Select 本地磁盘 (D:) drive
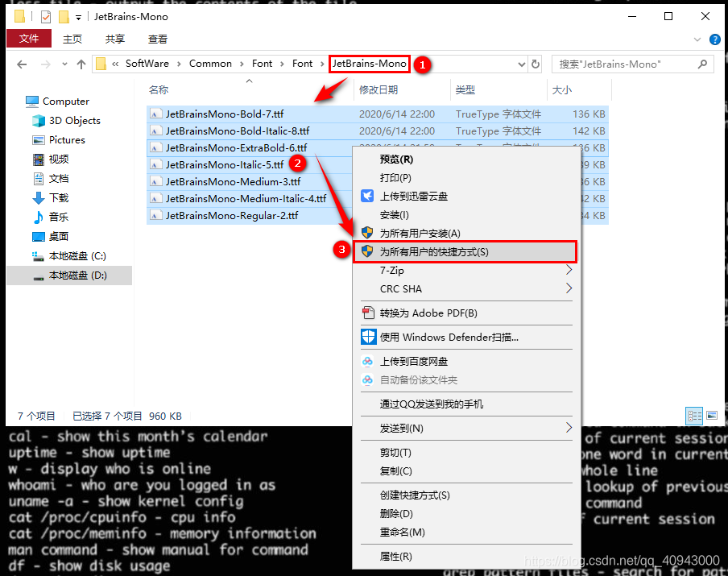This screenshot has width=728, height=576. coord(69,276)
